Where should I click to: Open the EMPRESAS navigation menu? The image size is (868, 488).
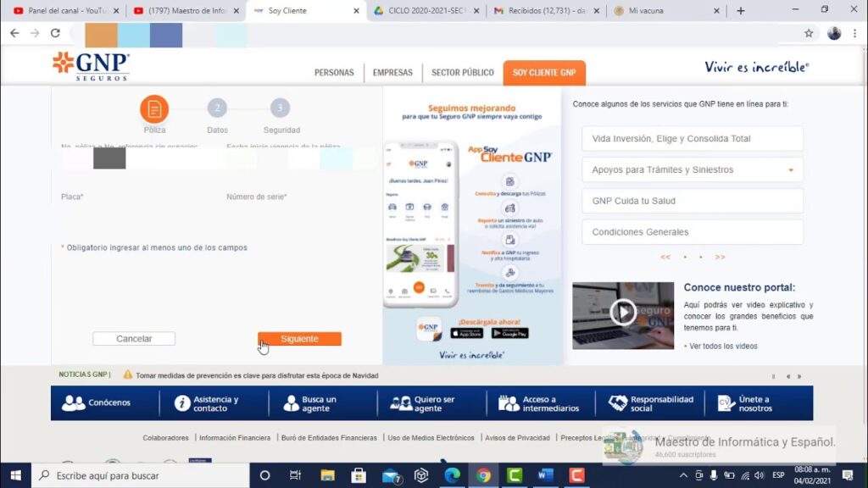(x=392, y=73)
